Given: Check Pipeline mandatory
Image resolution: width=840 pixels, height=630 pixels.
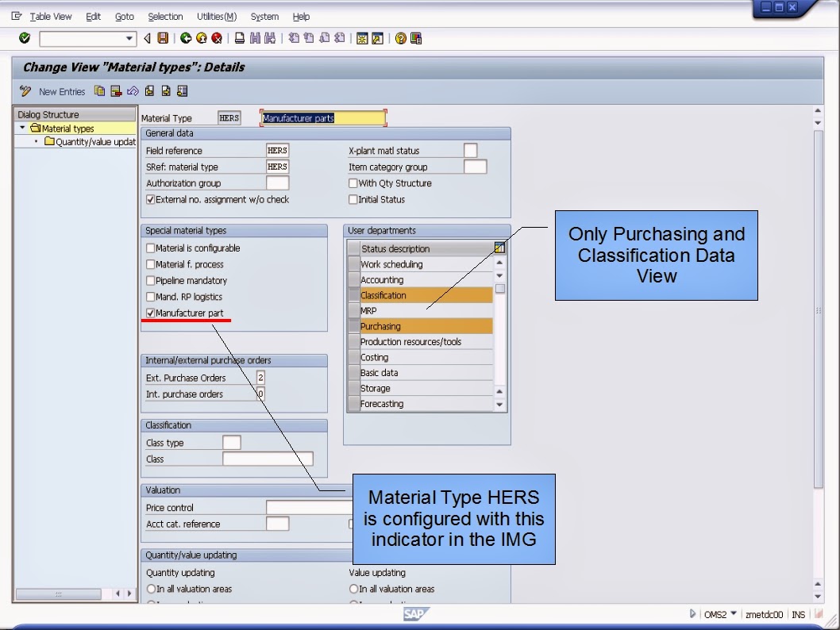Looking at the screenshot, I should [x=151, y=280].
